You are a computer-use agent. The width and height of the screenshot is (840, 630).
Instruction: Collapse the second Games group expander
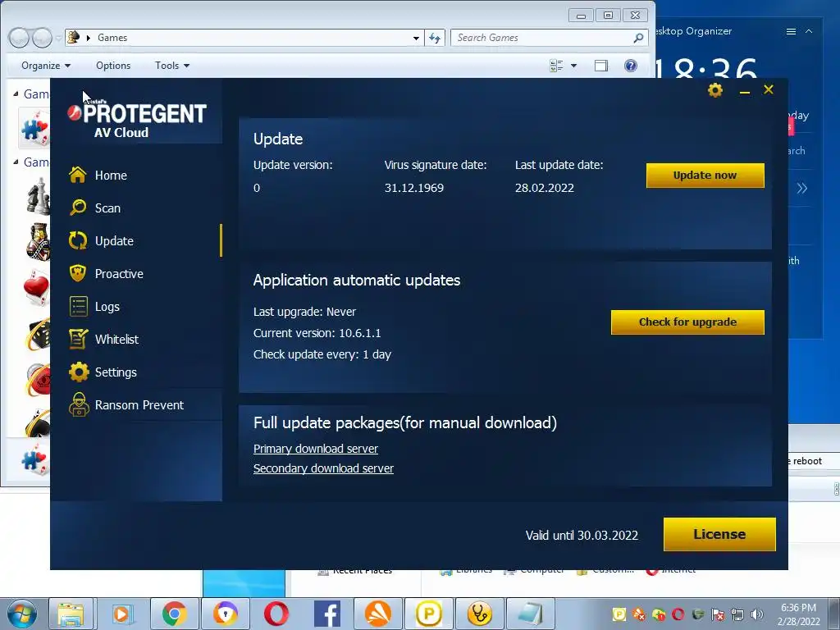click(16, 162)
